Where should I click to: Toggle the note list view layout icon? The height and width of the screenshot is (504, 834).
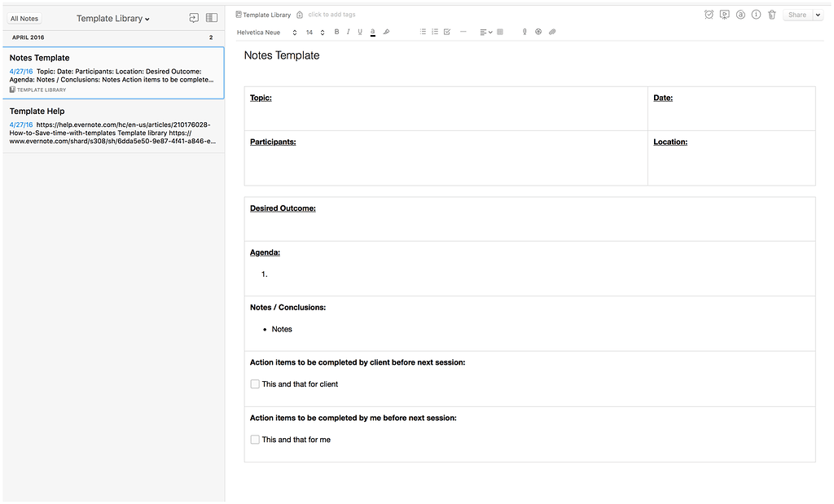[212, 18]
